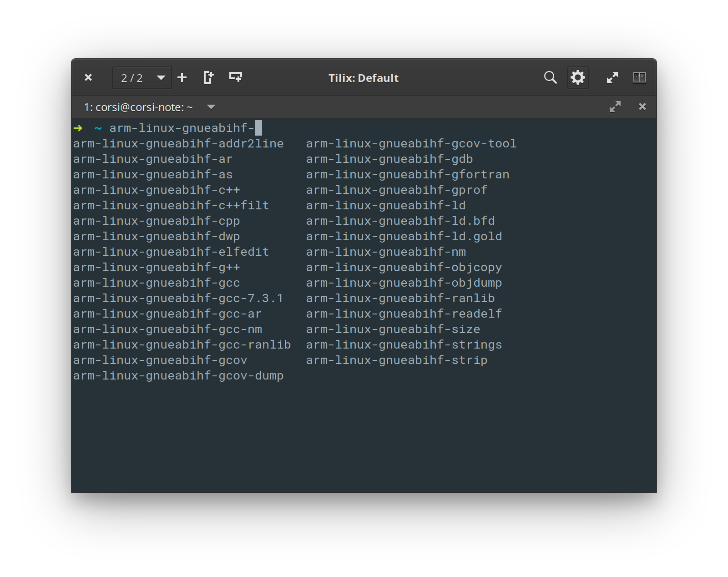
Task: Click arm-linux-gnueabihf-strings completion entry
Action: click(x=404, y=345)
